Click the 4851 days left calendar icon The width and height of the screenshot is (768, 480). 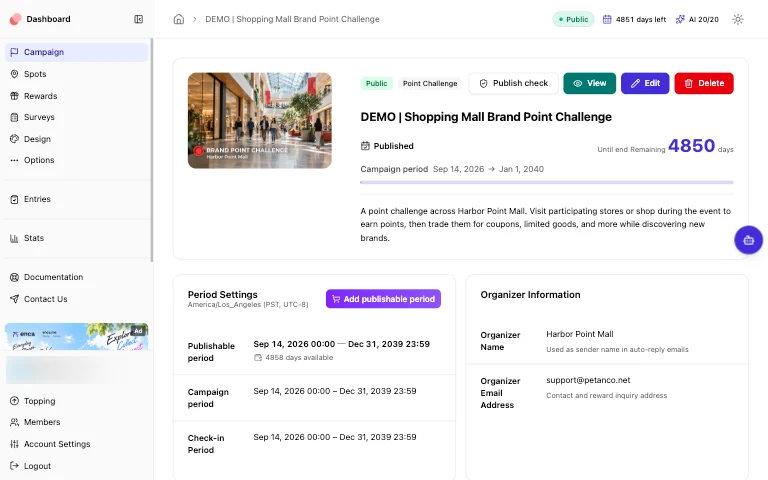pyautogui.click(x=607, y=19)
